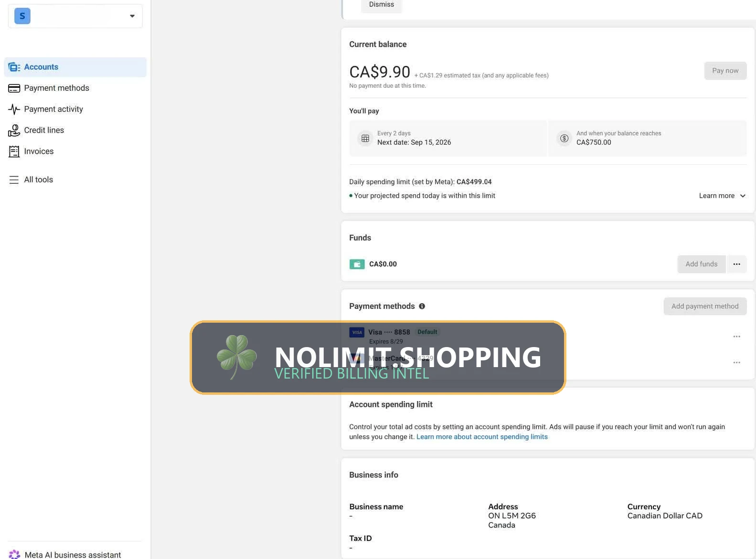Open options for the MasterCard row
This screenshot has height=559, width=756.
pos(737,362)
